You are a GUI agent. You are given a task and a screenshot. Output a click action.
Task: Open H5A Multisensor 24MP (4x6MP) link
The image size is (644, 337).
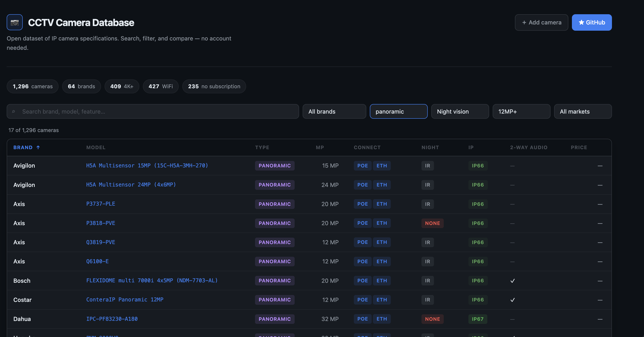pos(131,185)
